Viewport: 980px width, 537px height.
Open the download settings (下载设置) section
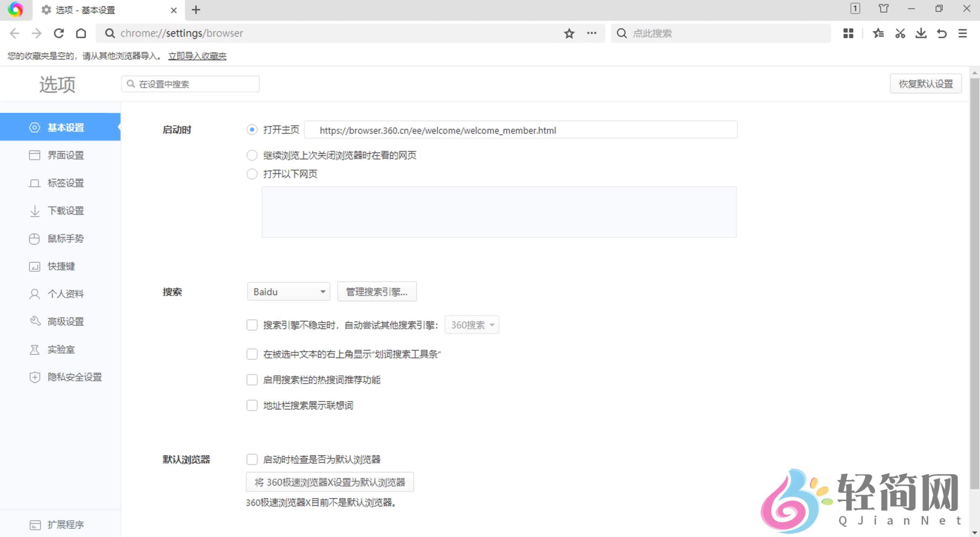pyautogui.click(x=66, y=211)
